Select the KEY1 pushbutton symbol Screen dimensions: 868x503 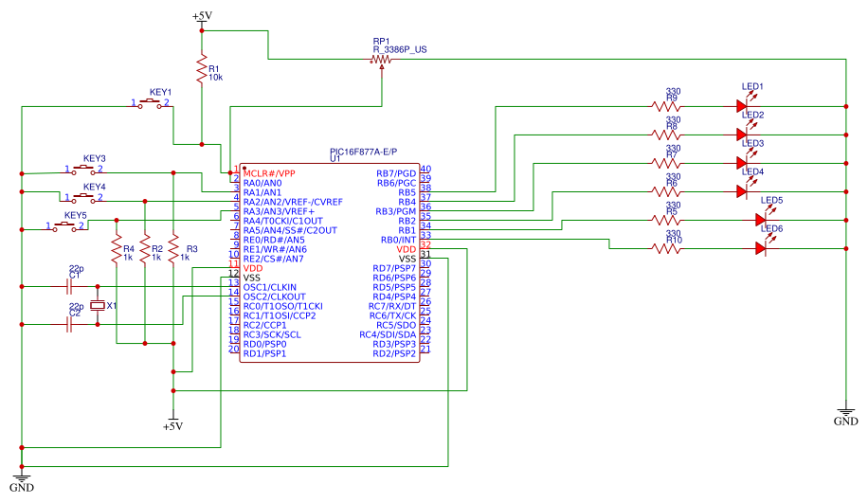point(151,103)
